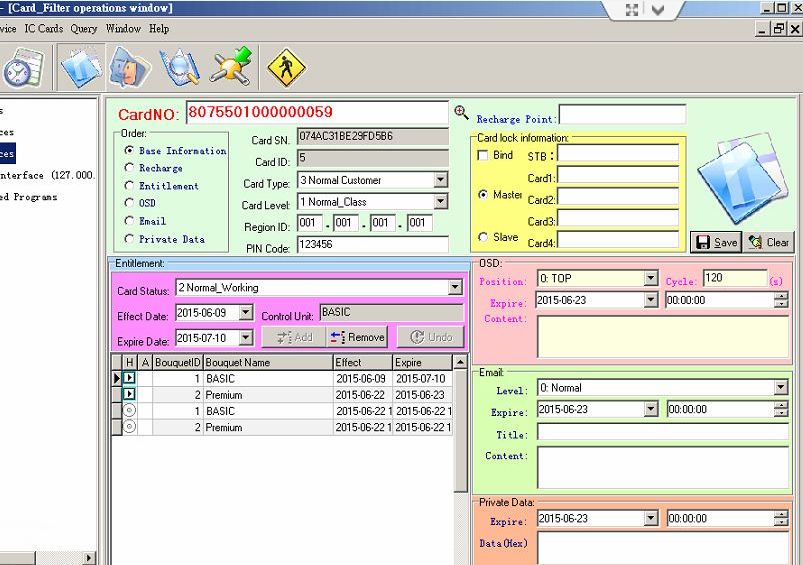Click the Recharge Point input field
Image resolution: width=803 pixels, height=565 pixels.
(x=622, y=115)
